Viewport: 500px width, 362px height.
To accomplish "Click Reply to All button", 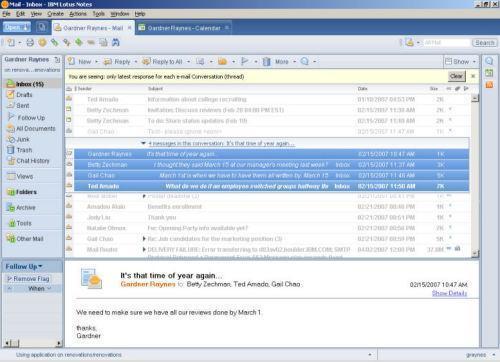I will click(x=162, y=61).
